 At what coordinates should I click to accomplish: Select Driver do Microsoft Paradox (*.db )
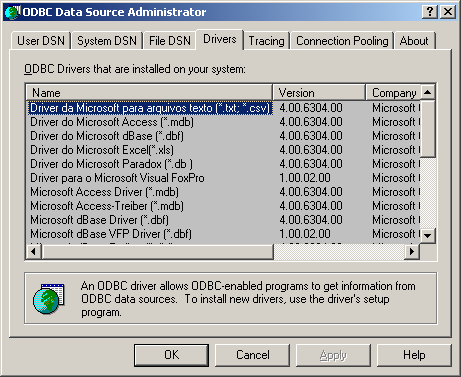(111, 164)
